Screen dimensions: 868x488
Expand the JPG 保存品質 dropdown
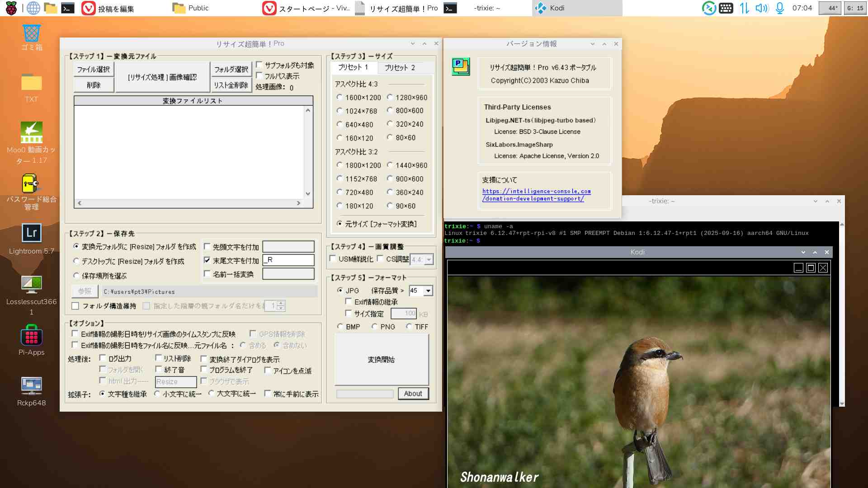(x=428, y=291)
